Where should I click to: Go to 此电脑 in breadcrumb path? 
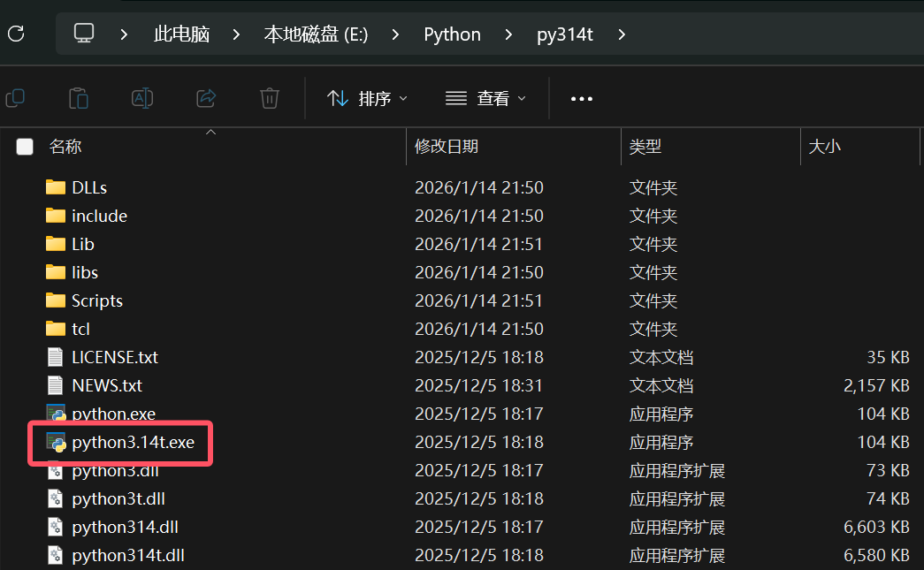click(x=181, y=34)
